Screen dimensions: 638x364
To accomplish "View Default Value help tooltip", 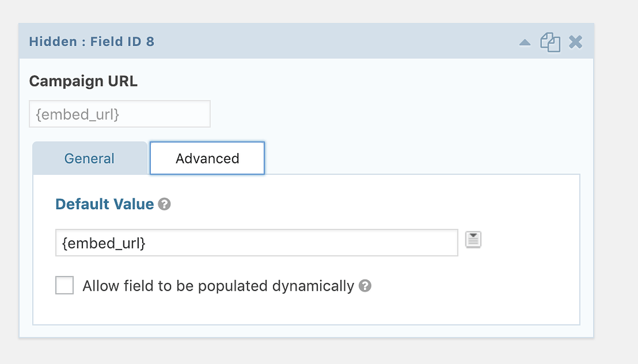I will [164, 203].
